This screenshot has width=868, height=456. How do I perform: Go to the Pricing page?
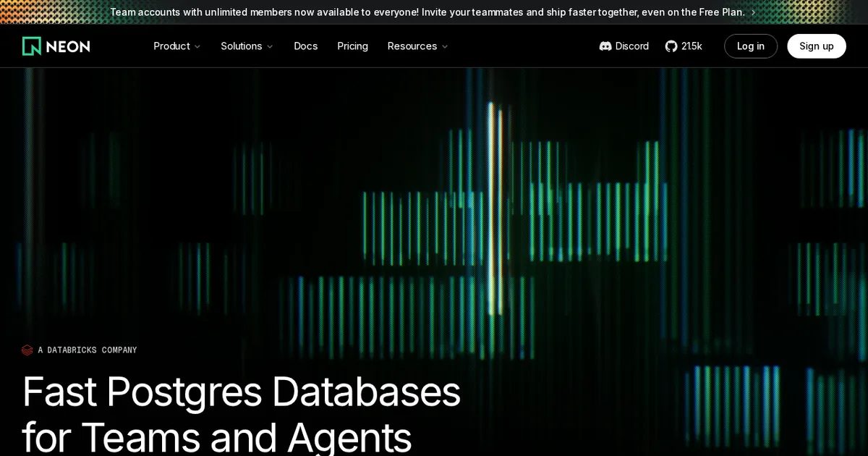point(352,46)
